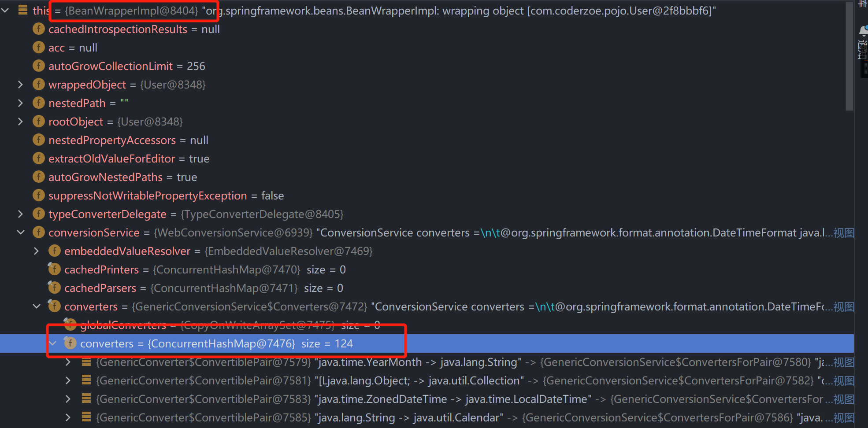868x428 pixels.
Task: Expand the rootObject field
Action: click(x=20, y=122)
